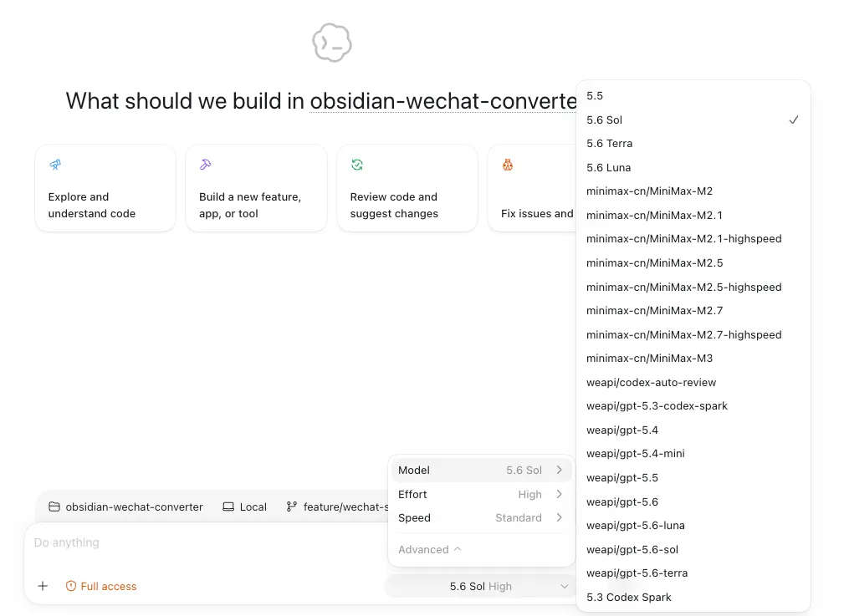Choose minimax-cn/MiniMax-M3 entry
This screenshot has height=616, width=844.
[x=693, y=359]
